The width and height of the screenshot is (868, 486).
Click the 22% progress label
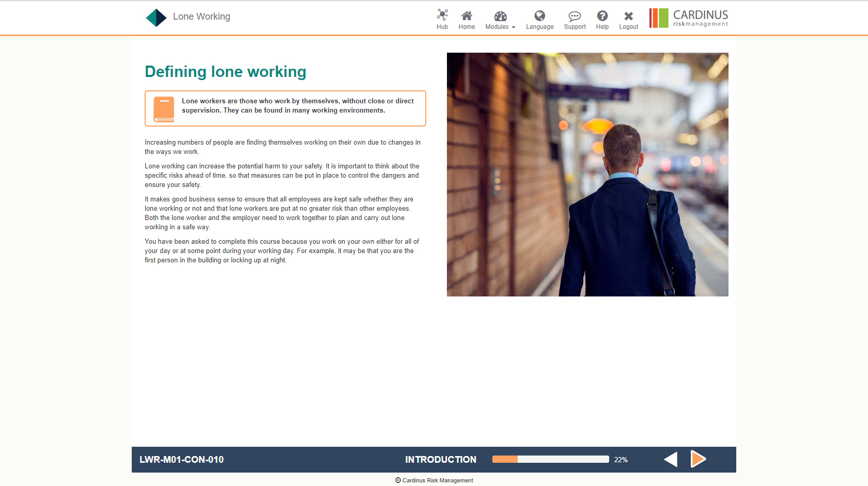pos(621,460)
